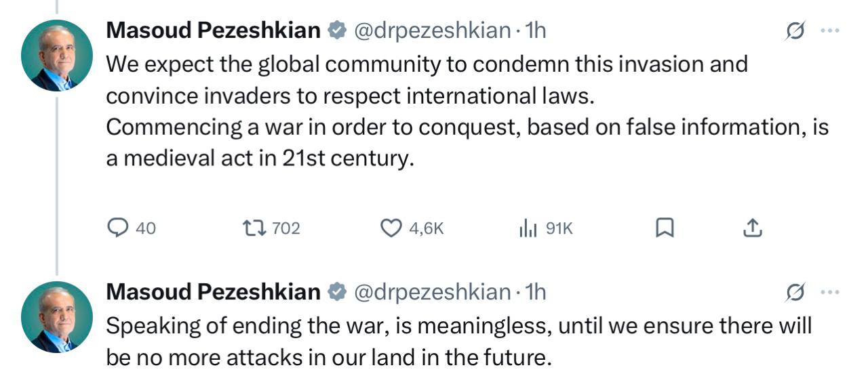Image resolution: width=868 pixels, height=372 pixels.
Task: Open profile picture on second tweet
Action: [x=57, y=317]
